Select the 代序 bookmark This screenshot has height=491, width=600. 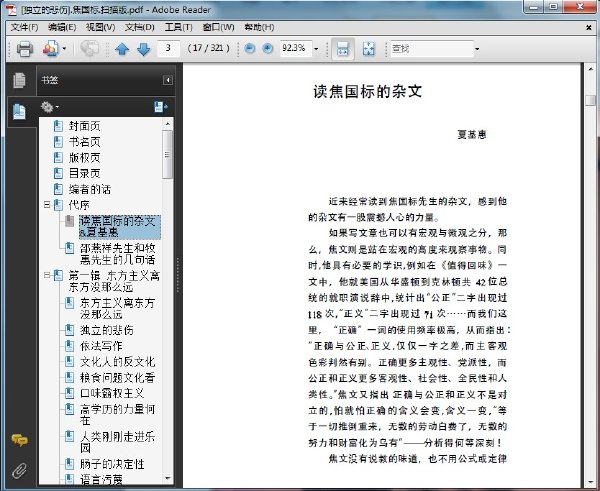[x=79, y=205]
